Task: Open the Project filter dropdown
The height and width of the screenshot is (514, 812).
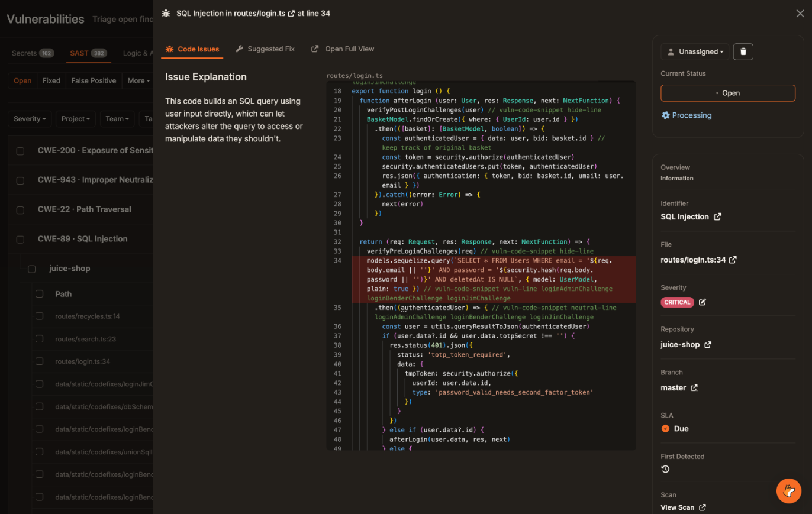Action: click(x=76, y=119)
